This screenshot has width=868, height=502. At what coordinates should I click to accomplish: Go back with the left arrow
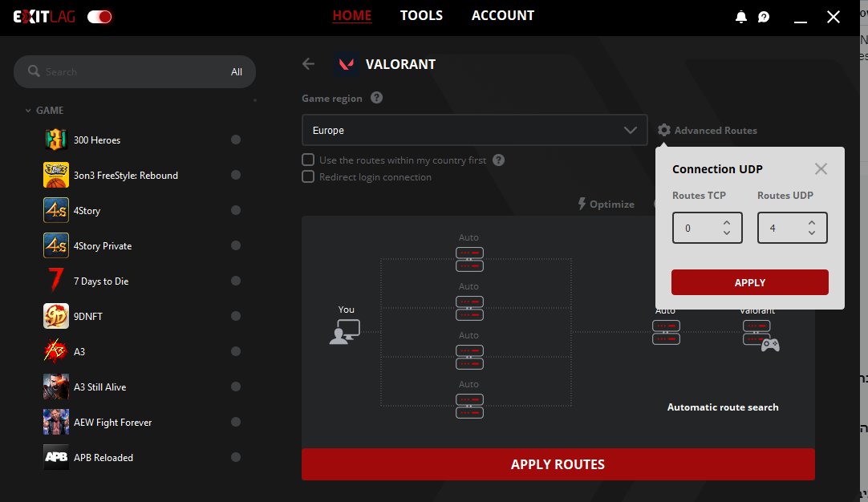pos(308,64)
